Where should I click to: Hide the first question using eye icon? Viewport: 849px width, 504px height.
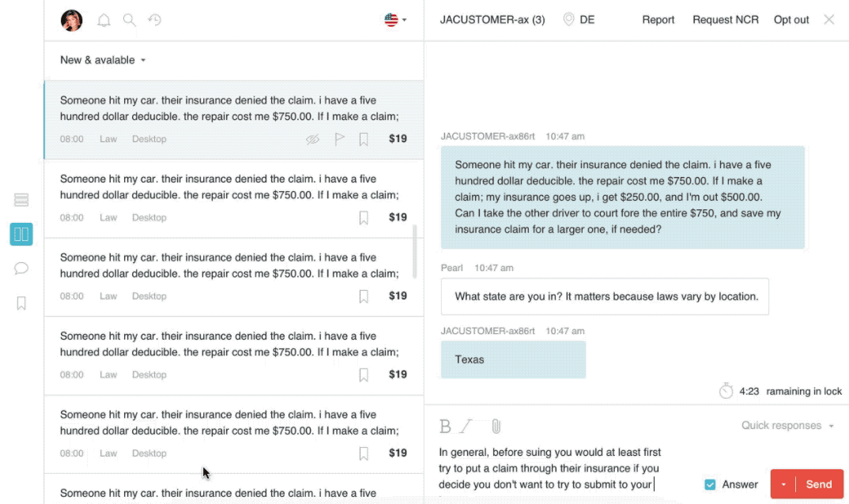point(313,139)
